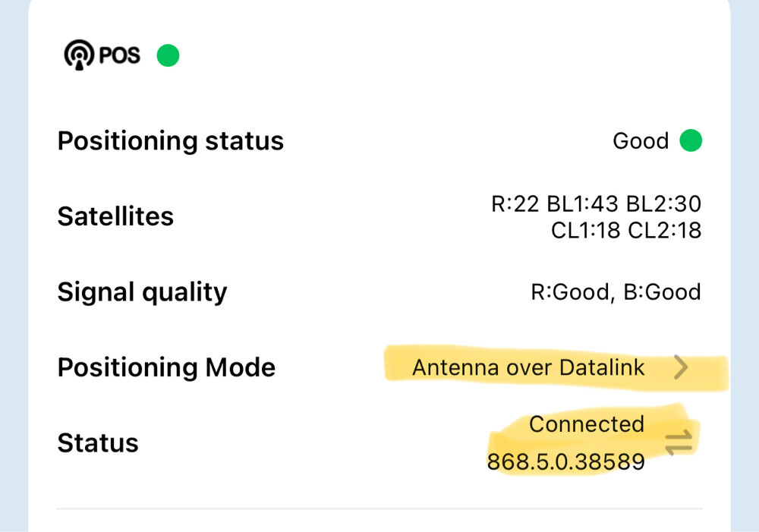Click the POS antenna signal icon
The image size is (759, 532).
(x=78, y=55)
